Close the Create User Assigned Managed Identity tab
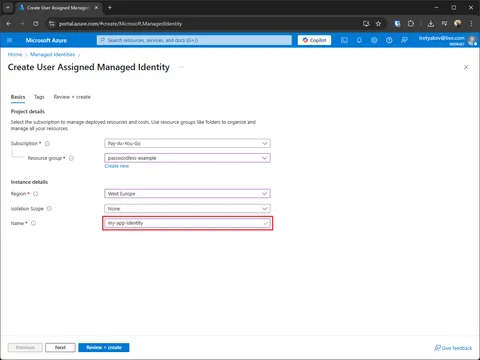Viewport: 480px width, 360px height. pyautogui.click(x=96, y=7)
